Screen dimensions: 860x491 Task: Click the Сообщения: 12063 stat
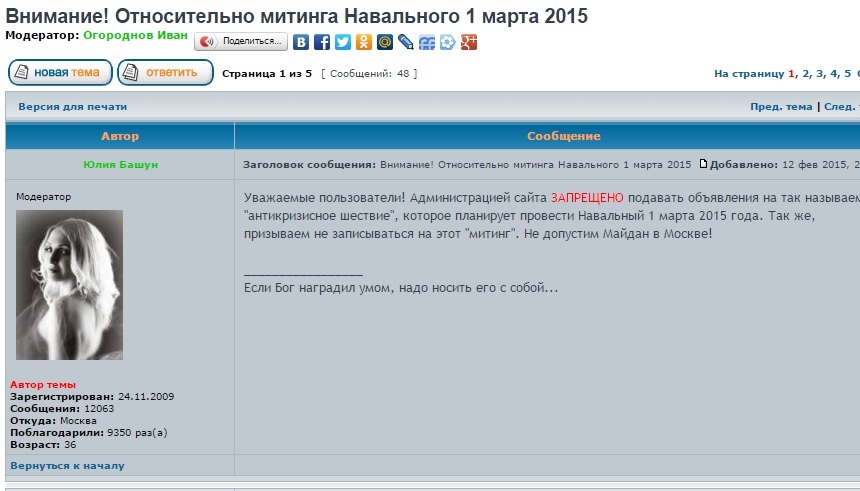pyautogui.click(x=62, y=409)
